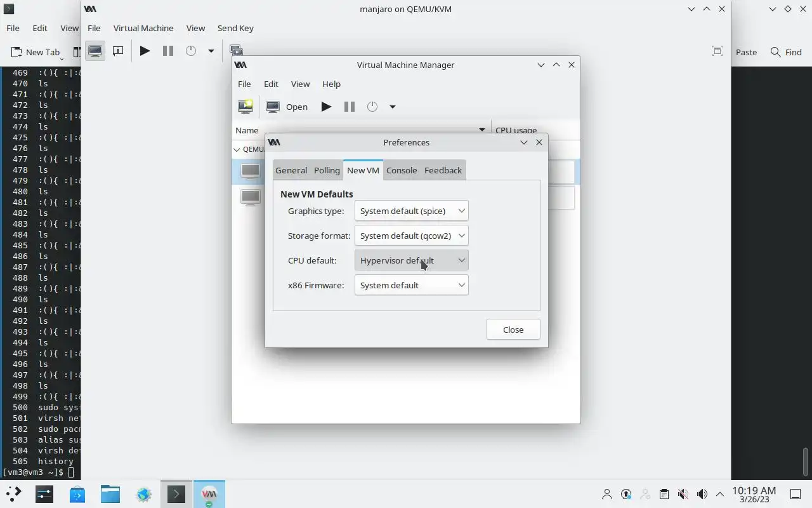Click pause icon in Virtual Machine Manager toolbar
The width and height of the screenshot is (812, 508).
point(350,107)
